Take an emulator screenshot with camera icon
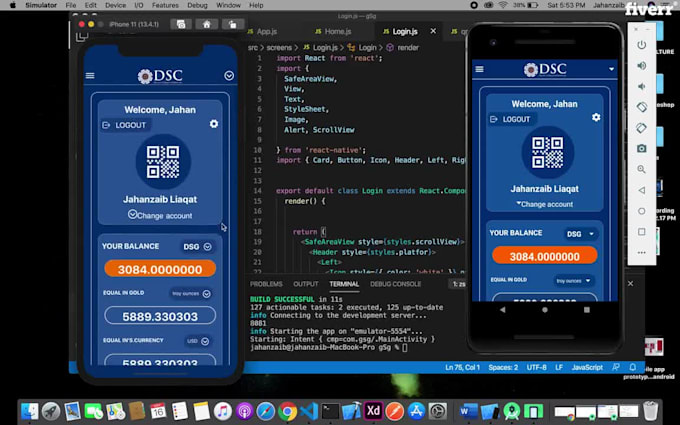This screenshot has height=425, width=680. click(641, 148)
